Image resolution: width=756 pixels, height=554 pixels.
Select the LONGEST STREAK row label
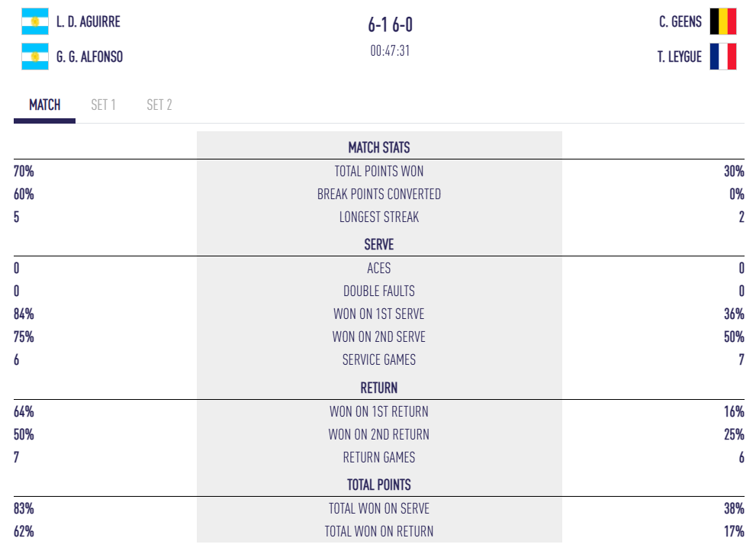pyautogui.click(x=379, y=217)
